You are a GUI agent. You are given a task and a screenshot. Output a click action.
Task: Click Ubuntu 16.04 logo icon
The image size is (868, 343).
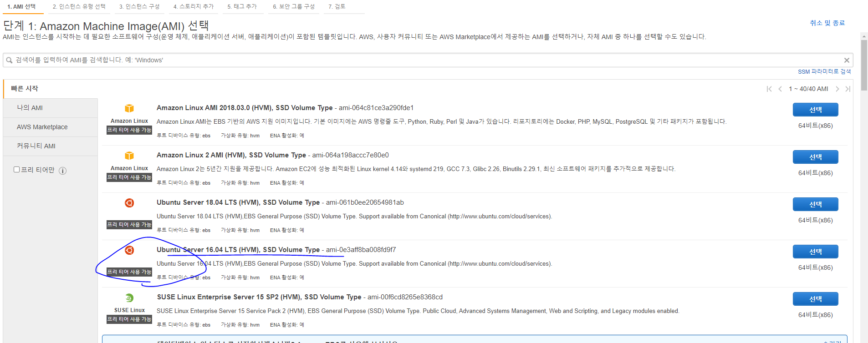pos(129,250)
